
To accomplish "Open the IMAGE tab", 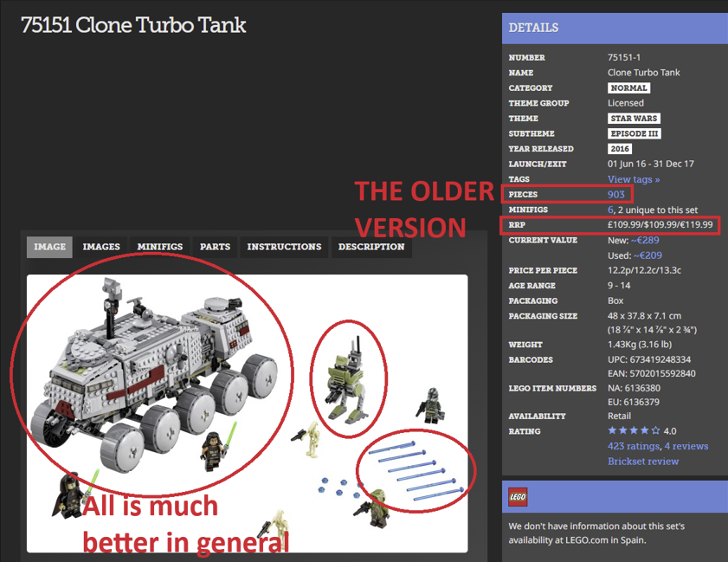I will click(x=49, y=247).
